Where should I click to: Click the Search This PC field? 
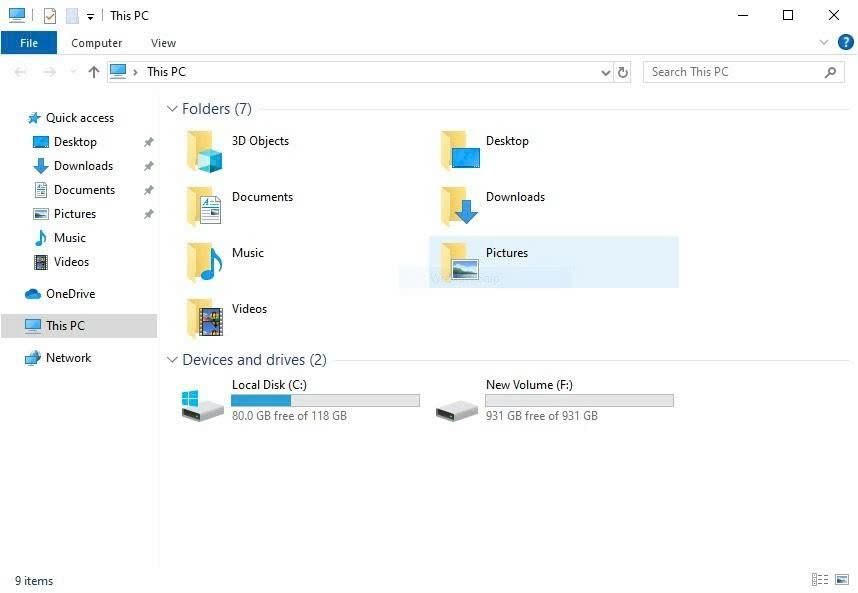[x=735, y=72]
